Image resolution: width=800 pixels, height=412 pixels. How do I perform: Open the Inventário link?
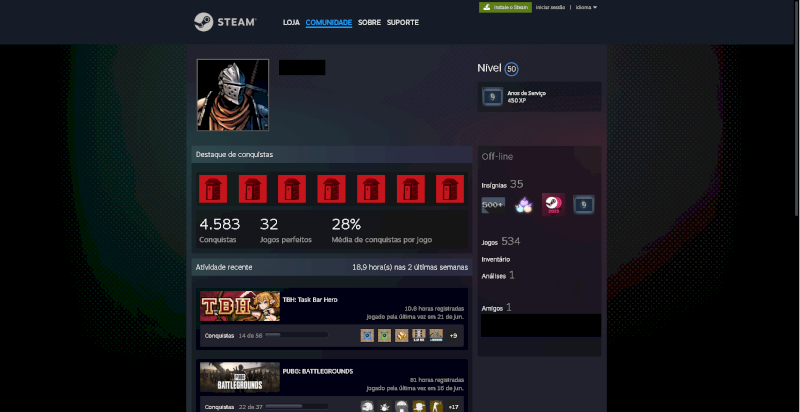496,260
